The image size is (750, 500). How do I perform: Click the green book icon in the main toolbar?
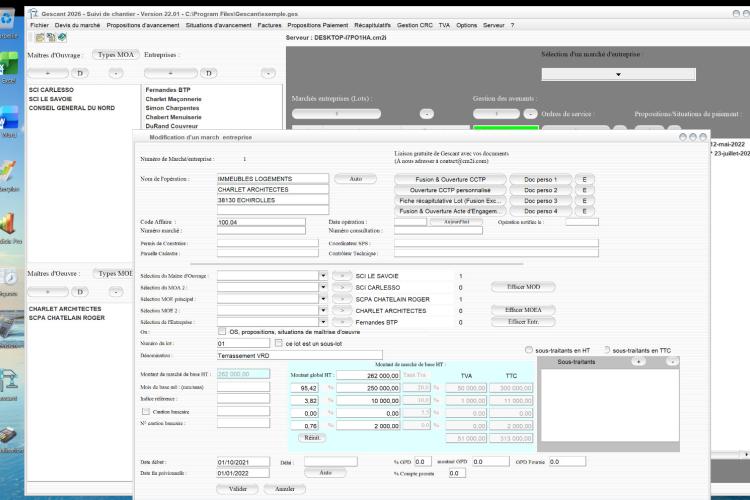tap(62, 37)
